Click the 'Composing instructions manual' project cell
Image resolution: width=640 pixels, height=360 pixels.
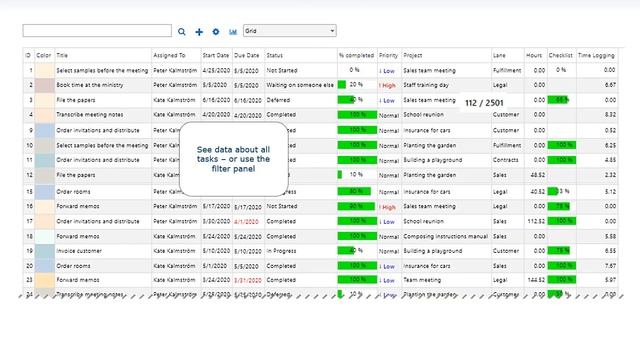click(446, 236)
